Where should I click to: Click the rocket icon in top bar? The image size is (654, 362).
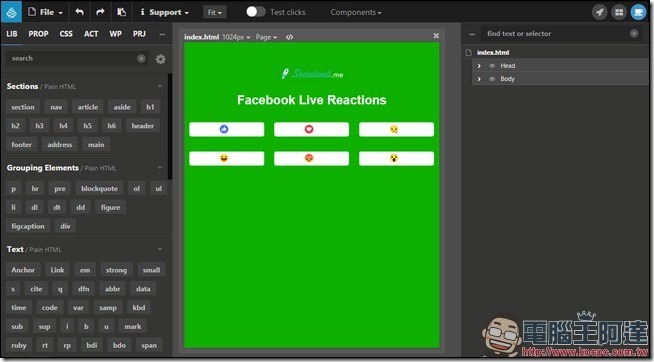599,12
